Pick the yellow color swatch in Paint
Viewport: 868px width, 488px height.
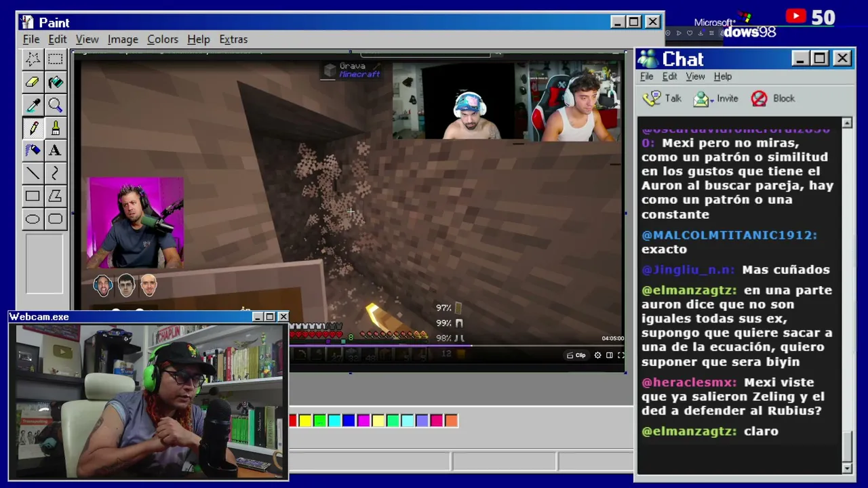(x=305, y=421)
